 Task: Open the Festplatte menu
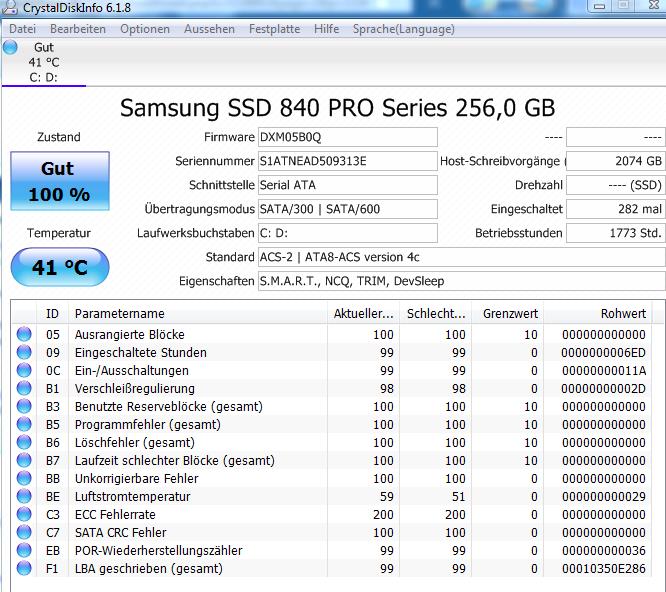tap(274, 29)
